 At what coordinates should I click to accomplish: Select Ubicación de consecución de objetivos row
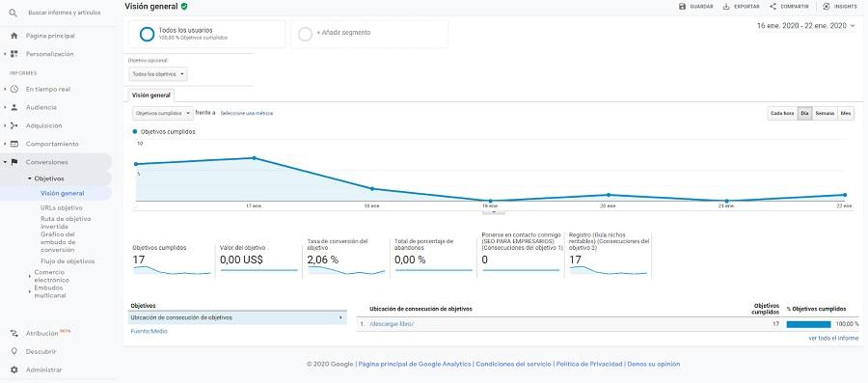pos(237,317)
